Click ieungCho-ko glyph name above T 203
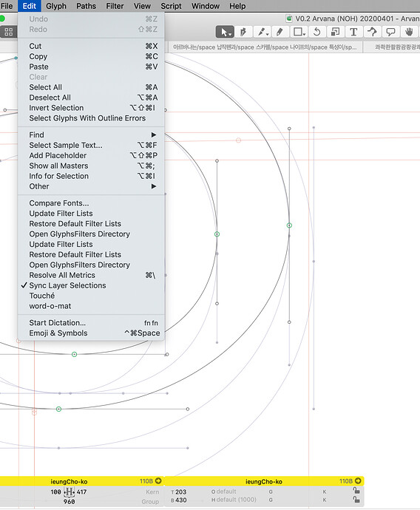Viewport: 420px width, 510px height. click(263, 481)
